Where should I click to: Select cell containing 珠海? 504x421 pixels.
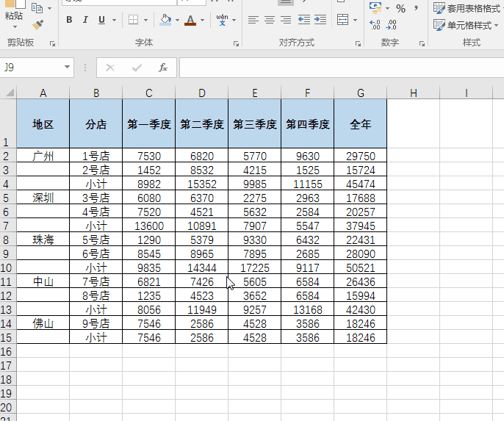coord(43,240)
